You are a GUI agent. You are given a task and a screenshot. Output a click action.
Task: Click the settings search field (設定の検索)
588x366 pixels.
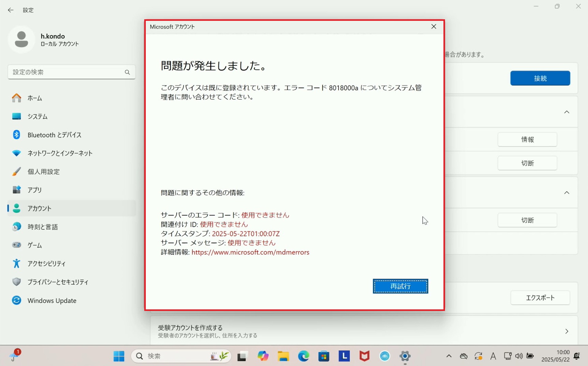[71, 72]
